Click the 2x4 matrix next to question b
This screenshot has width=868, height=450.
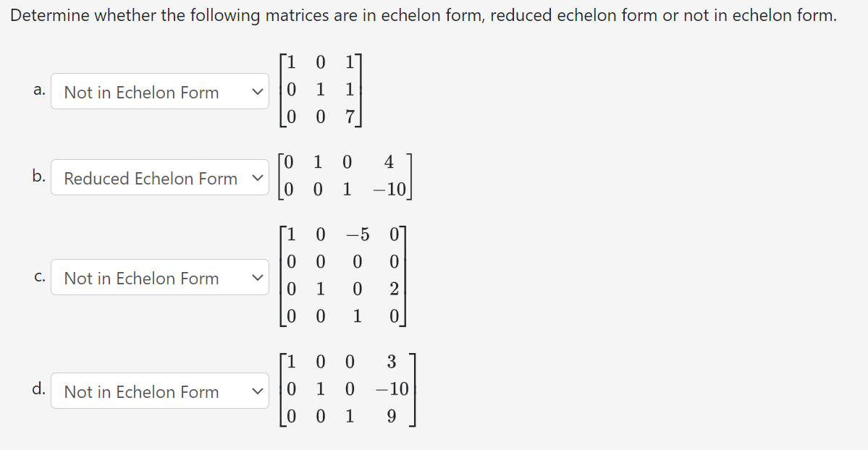coord(346,176)
